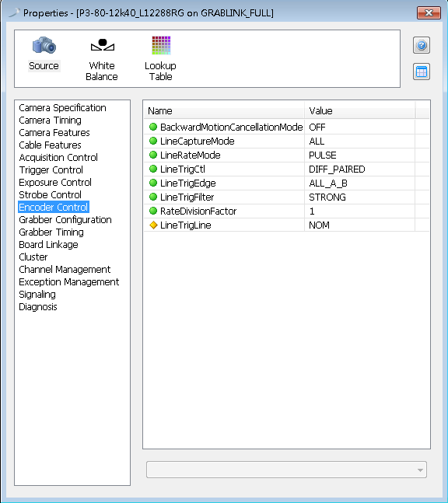The height and width of the screenshot is (503, 448).
Task: Select the BackwardMotionCancellationMode parameter name
Action: [x=231, y=127]
